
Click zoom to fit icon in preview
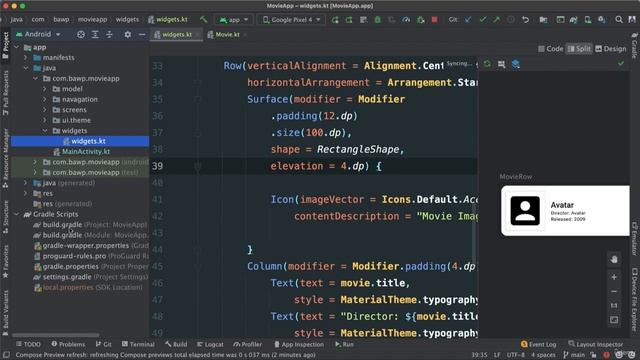614,320
